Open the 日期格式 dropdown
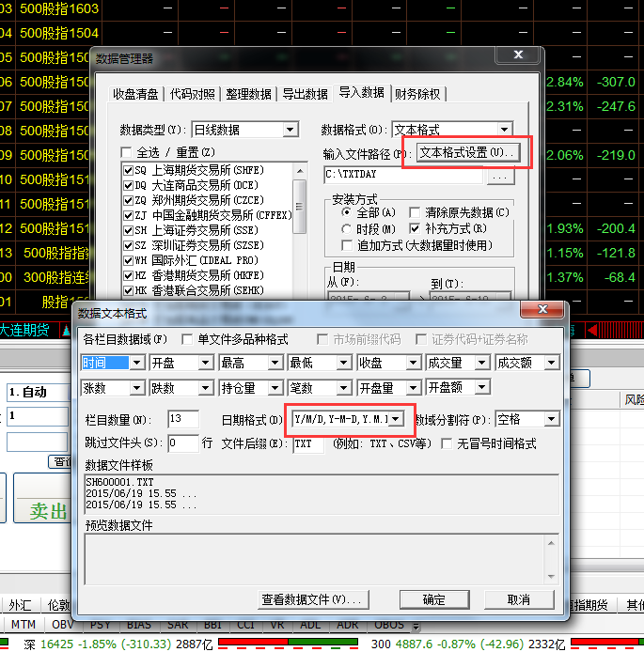644x652 pixels. (x=397, y=418)
